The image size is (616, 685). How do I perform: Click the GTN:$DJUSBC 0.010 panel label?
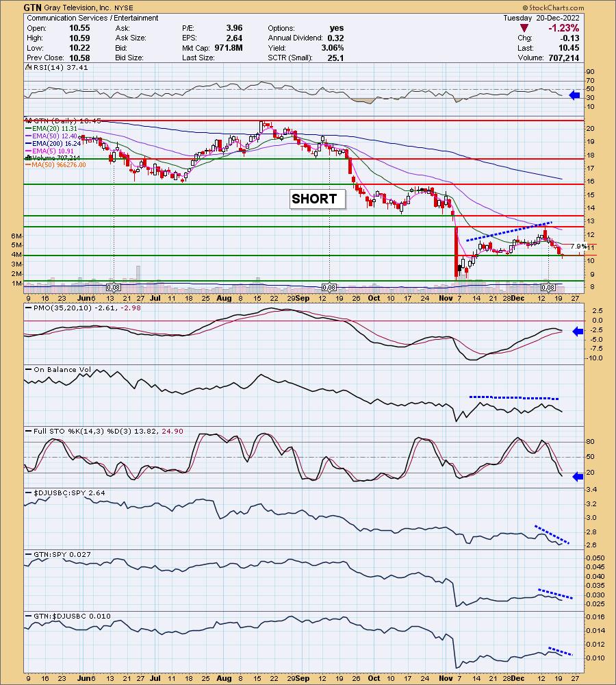pos(69,616)
